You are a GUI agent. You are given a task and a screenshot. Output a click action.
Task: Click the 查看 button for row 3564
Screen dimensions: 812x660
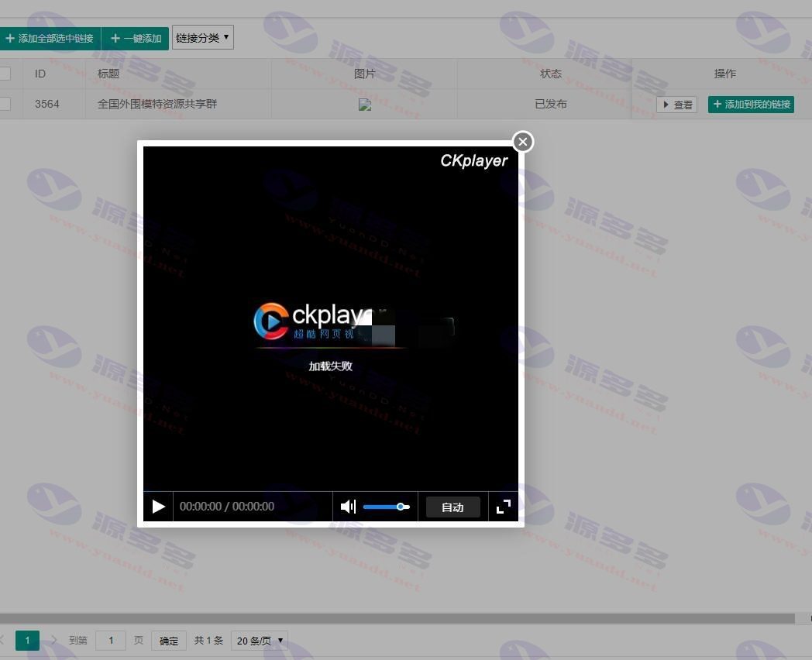[677, 105]
